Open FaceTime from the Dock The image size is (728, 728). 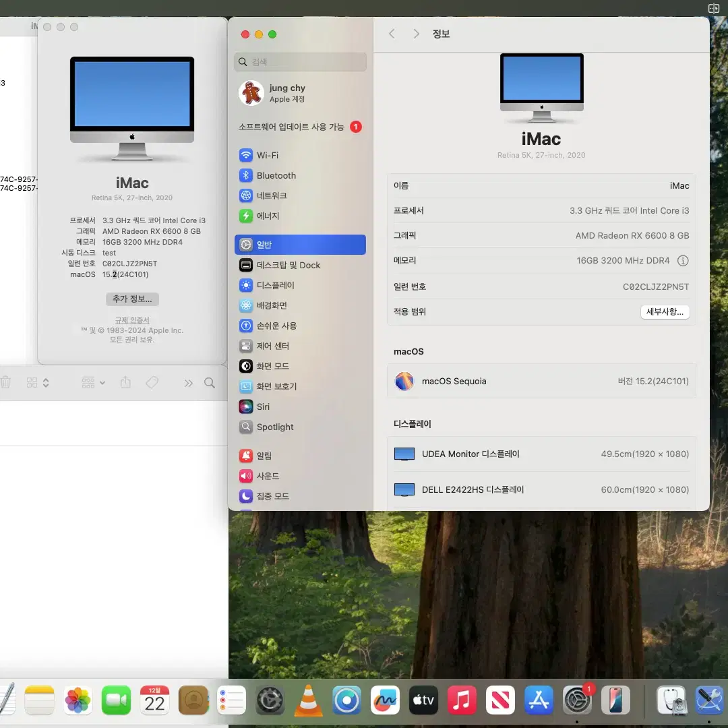pyautogui.click(x=116, y=700)
